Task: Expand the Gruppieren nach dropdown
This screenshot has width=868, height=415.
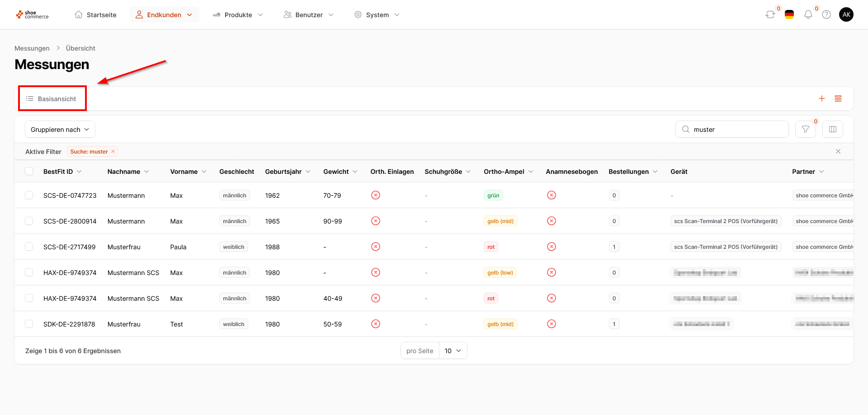Action: click(60, 129)
